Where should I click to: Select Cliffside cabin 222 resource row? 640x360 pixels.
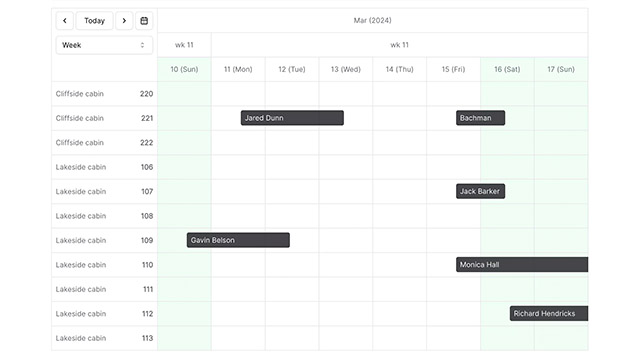[104, 142]
